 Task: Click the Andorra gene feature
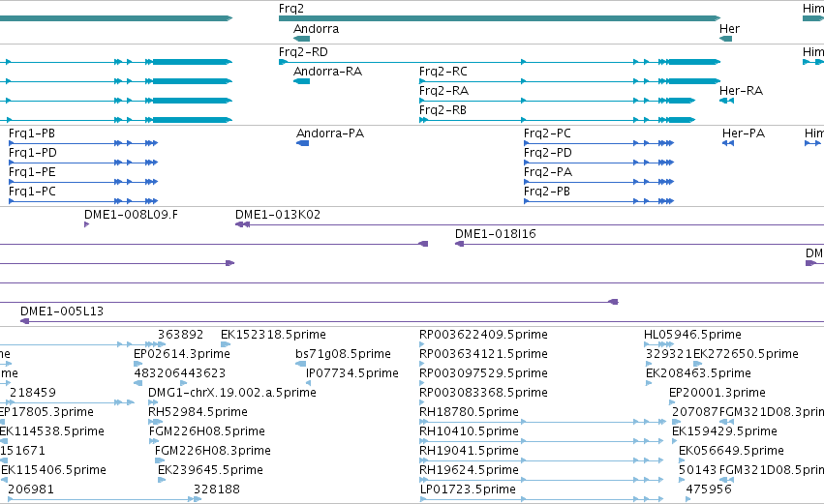pos(302,39)
